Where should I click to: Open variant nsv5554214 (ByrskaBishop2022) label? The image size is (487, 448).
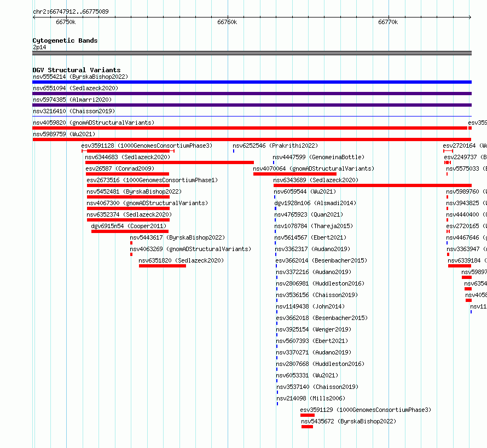pos(80,77)
